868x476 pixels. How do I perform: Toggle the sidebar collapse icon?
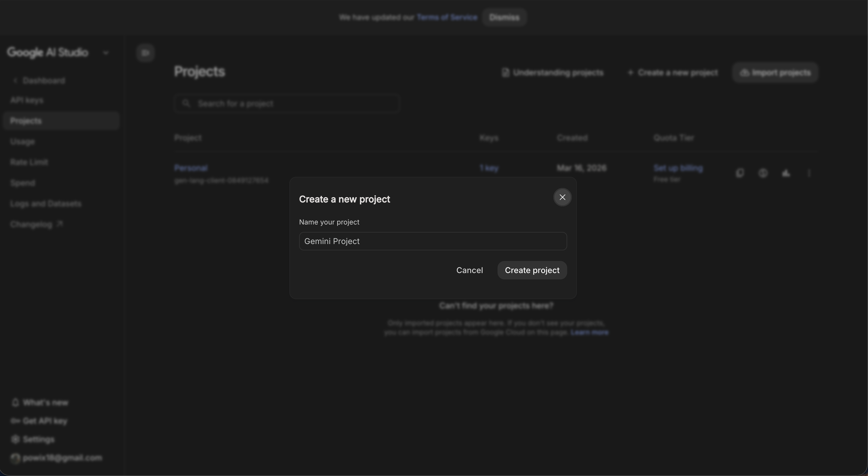(146, 53)
